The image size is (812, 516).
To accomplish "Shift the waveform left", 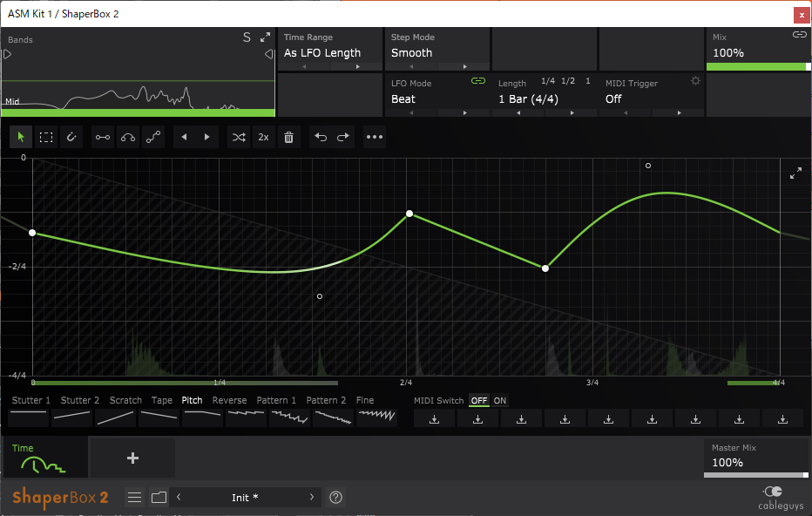I will click(185, 138).
